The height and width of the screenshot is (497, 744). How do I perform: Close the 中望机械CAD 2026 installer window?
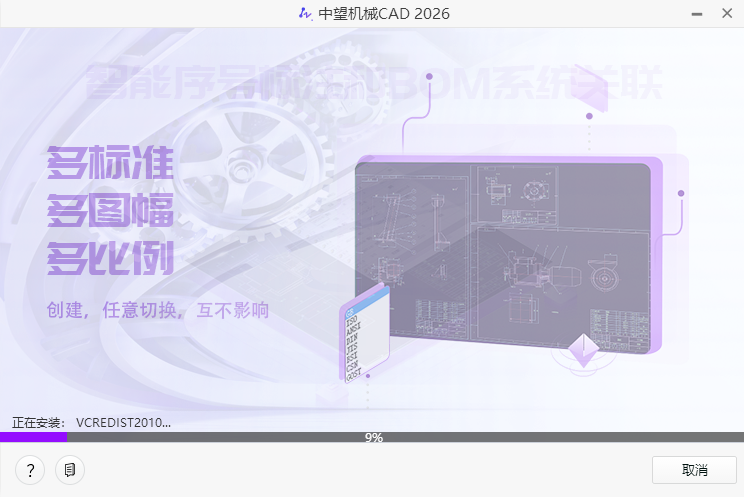(727, 13)
